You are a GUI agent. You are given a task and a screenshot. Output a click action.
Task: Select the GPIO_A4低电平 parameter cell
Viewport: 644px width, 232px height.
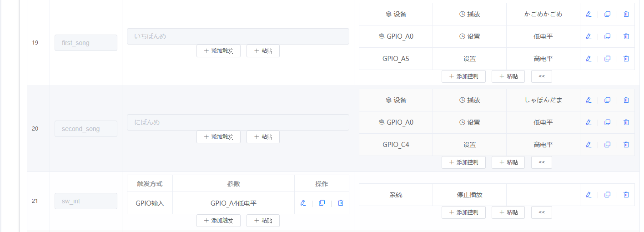(x=233, y=203)
